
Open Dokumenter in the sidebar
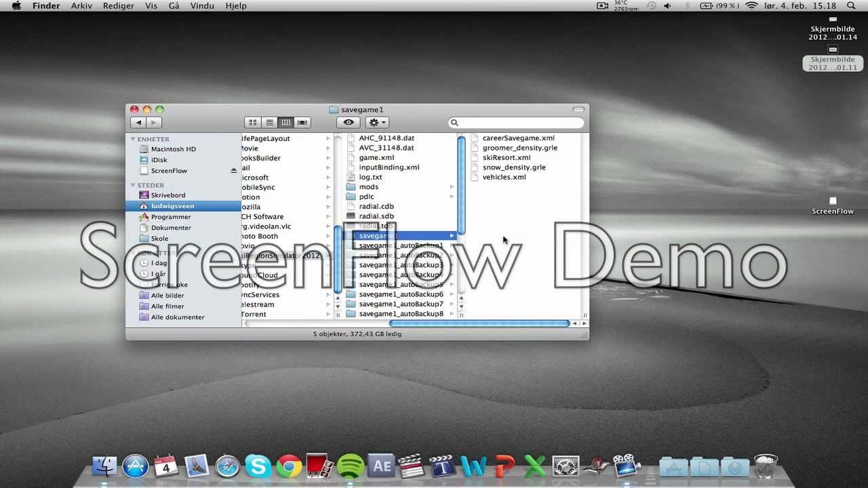(171, 228)
